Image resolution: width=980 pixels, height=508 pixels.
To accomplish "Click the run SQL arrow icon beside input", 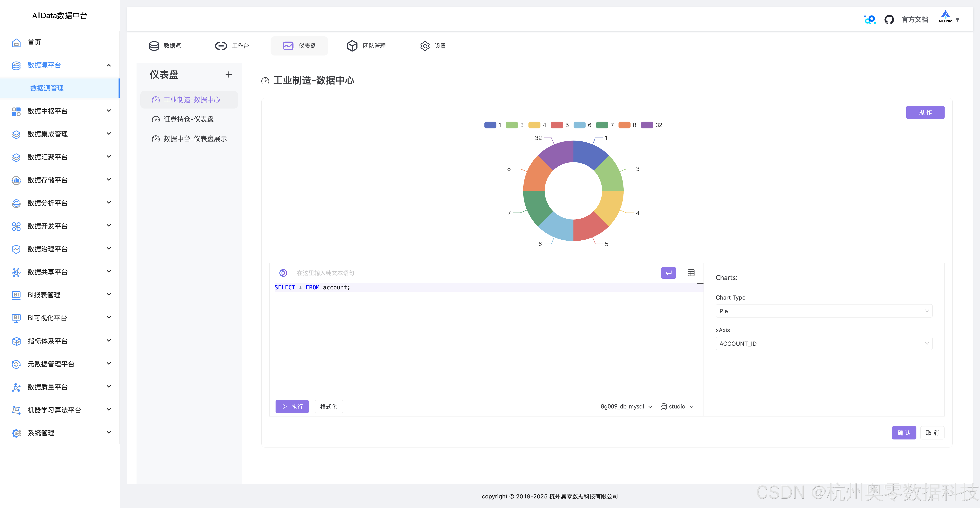I will tap(668, 273).
